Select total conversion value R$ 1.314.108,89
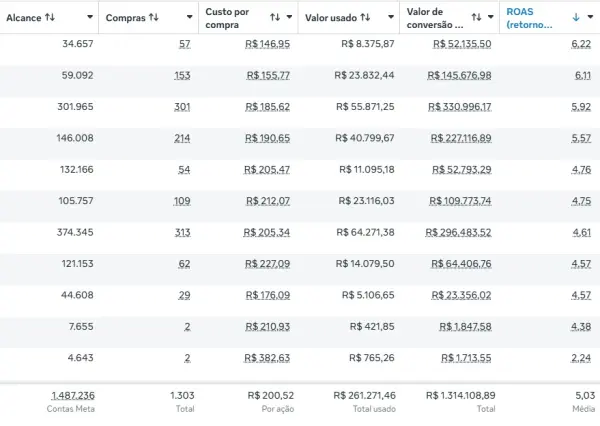 (x=461, y=395)
